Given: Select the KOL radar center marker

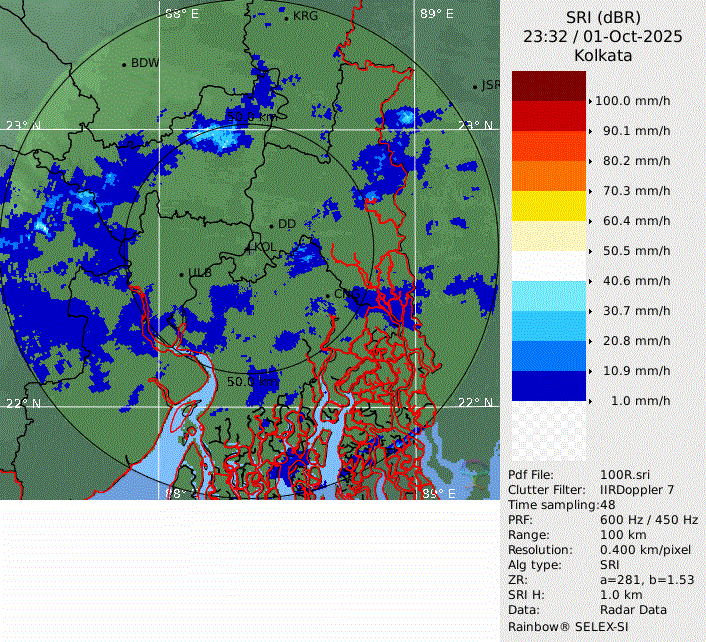Looking at the screenshot, I should (250, 246).
